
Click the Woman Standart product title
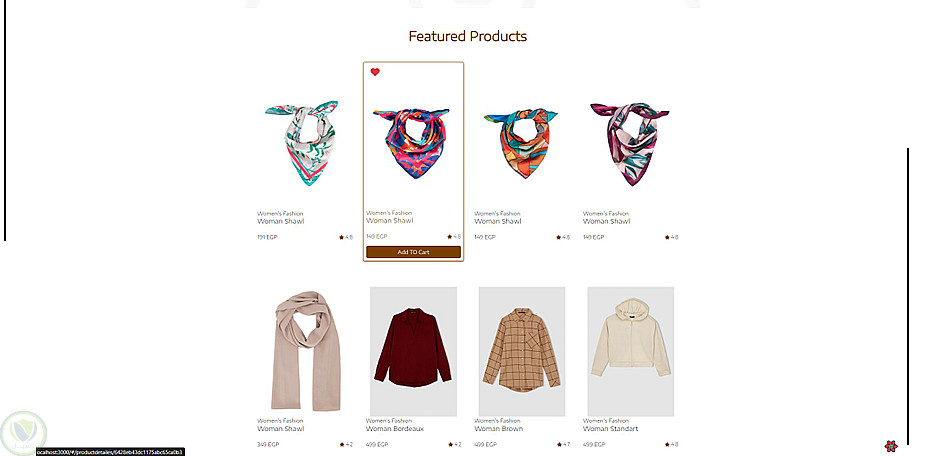pyautogui.click(x=611, y=429)
